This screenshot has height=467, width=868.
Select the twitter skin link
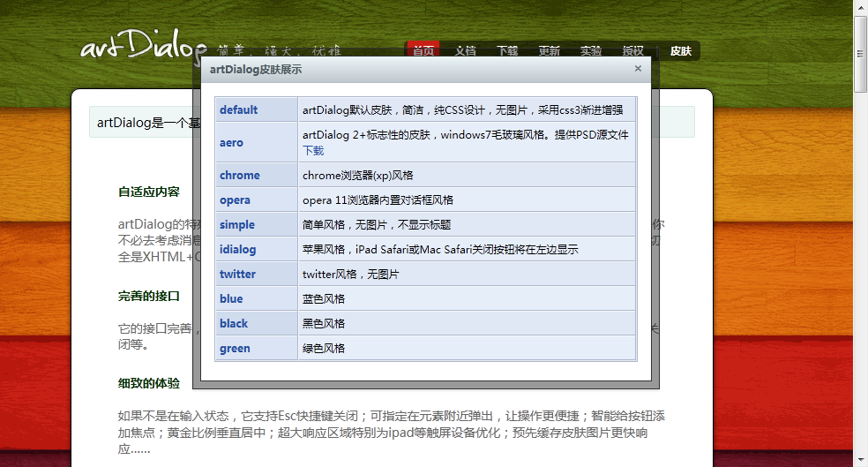tap(237, 274)
